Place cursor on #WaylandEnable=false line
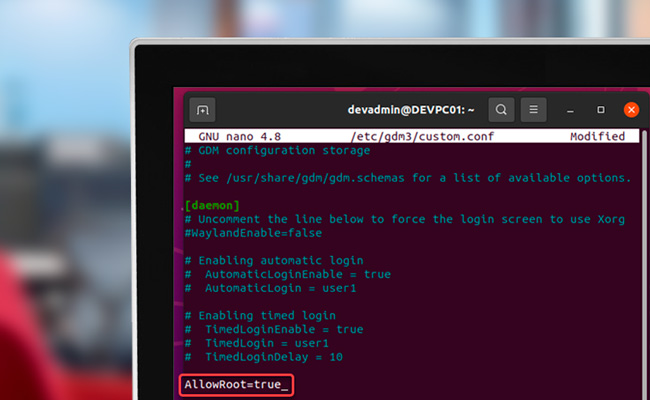650x400 pixels. point(253,233)
